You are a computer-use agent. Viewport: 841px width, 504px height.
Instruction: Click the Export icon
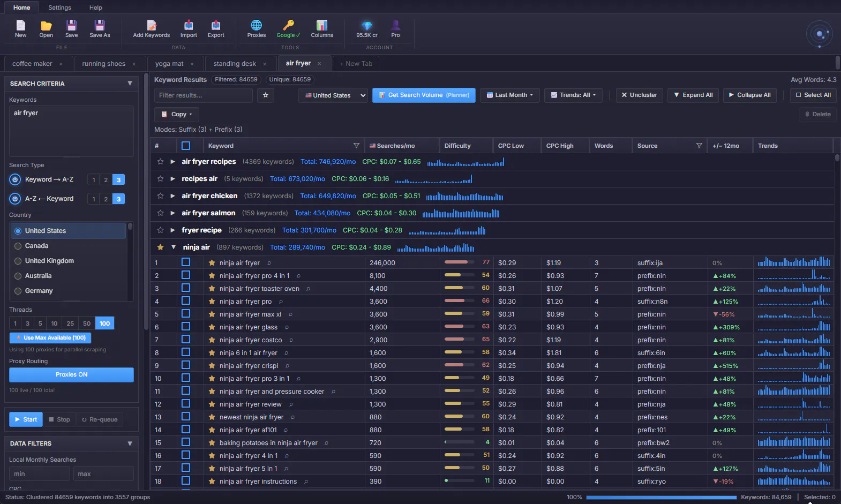click(216, 25)
